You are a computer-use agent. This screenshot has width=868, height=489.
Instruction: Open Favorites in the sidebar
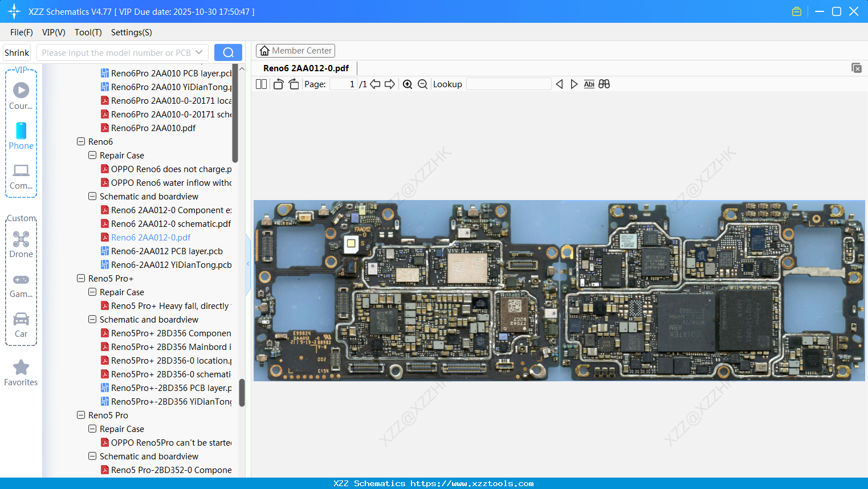tap(21, 373)
